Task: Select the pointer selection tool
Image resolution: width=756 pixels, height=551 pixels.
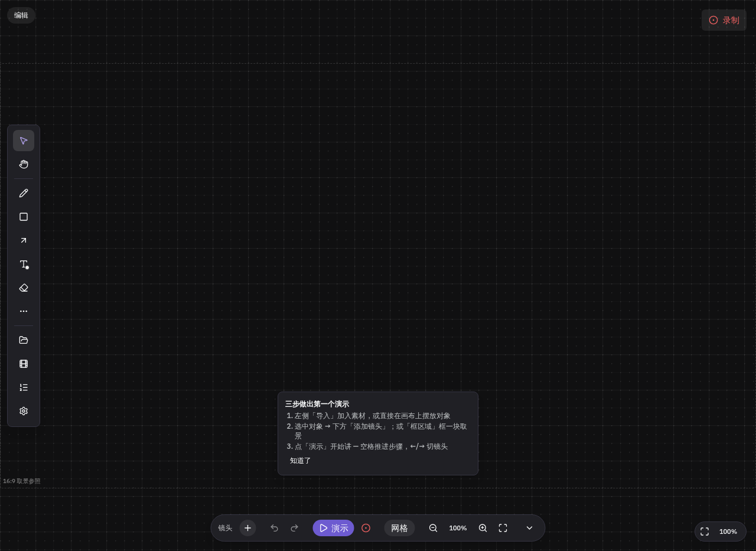Action: tap(24, 141)
